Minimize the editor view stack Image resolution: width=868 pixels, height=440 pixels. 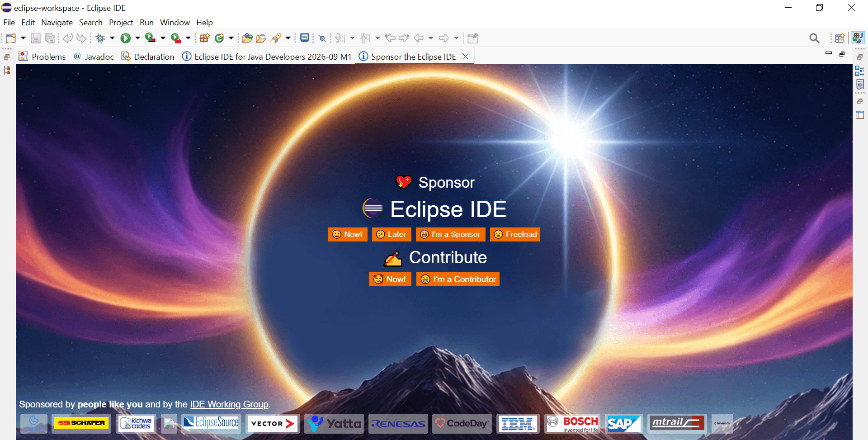click(829, 53)
